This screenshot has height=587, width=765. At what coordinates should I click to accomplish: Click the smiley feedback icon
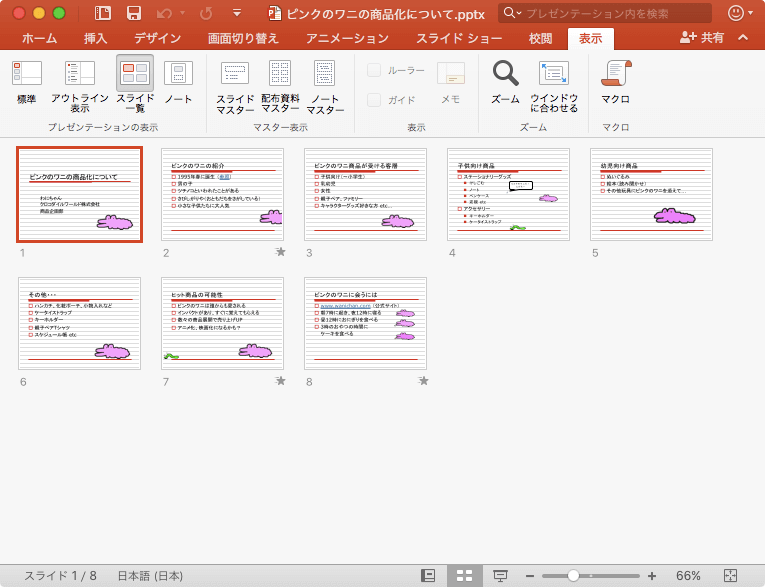[x=735, y=13]
